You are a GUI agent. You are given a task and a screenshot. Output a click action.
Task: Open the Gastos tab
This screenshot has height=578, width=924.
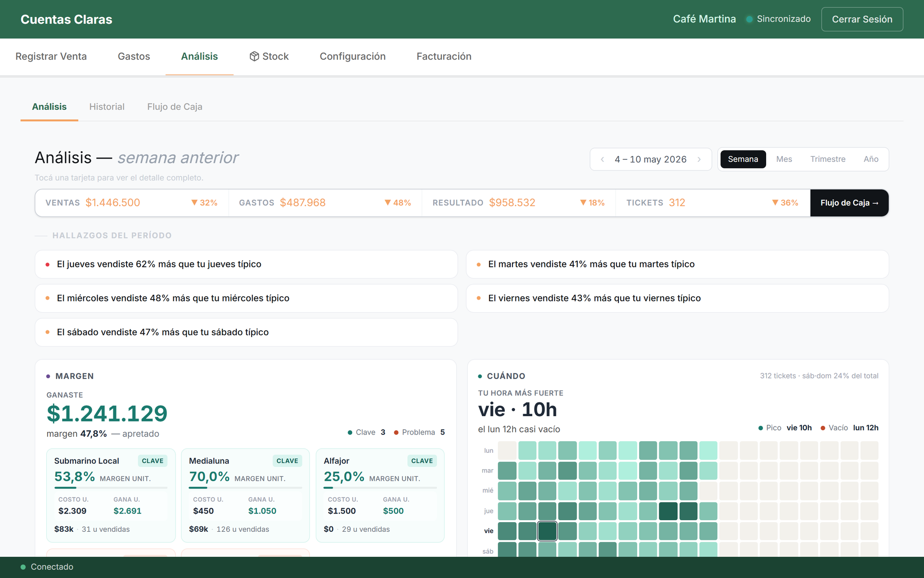click(x=134, y=56)
